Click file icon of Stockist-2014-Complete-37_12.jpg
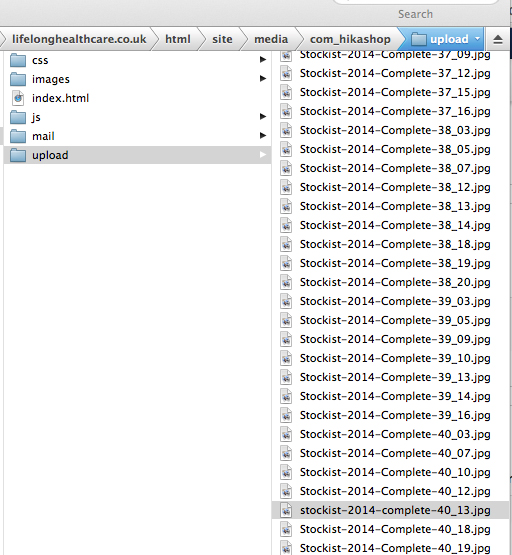The height and width of the screenshot is (555, 512). click(x=286, y=73)
